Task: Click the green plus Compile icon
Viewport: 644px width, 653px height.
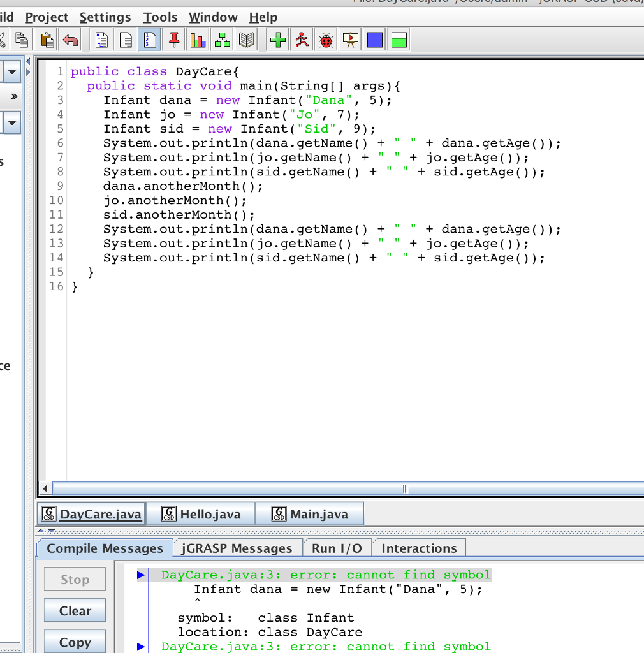Action: click(x=278, y=41)
